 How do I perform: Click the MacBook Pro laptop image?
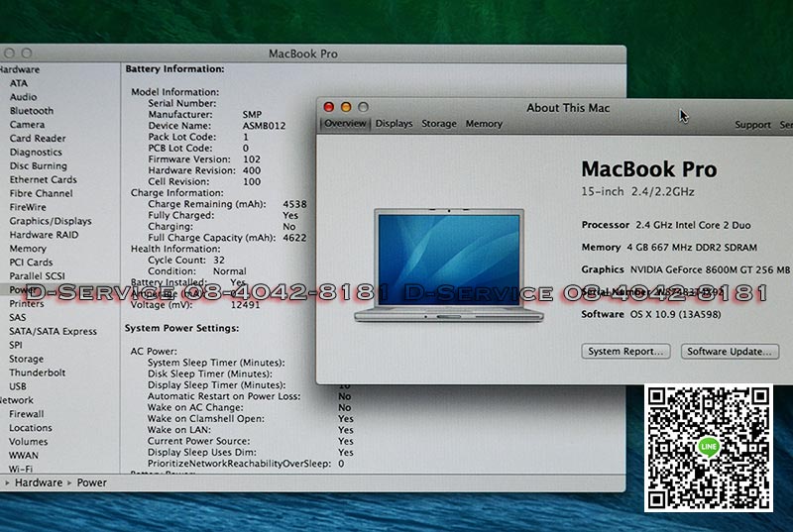(449, 266)
